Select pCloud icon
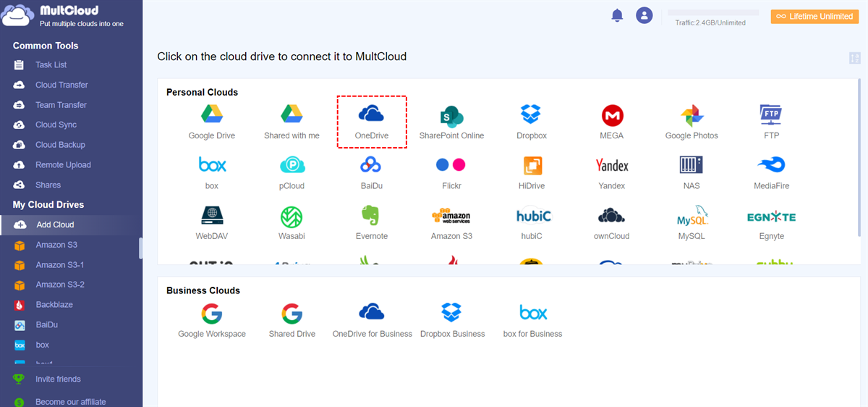The image size is (868, 407). pyautogui.click(x=292, y=172)
